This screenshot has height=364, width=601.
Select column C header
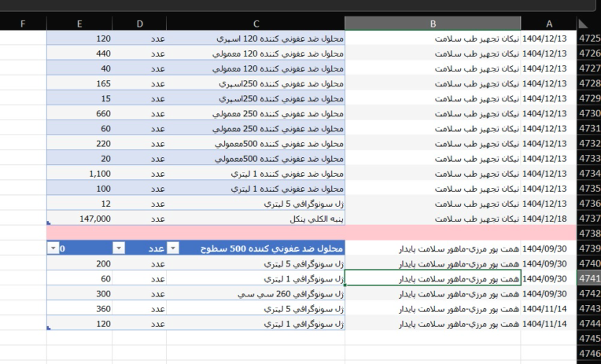coord(256,24)
